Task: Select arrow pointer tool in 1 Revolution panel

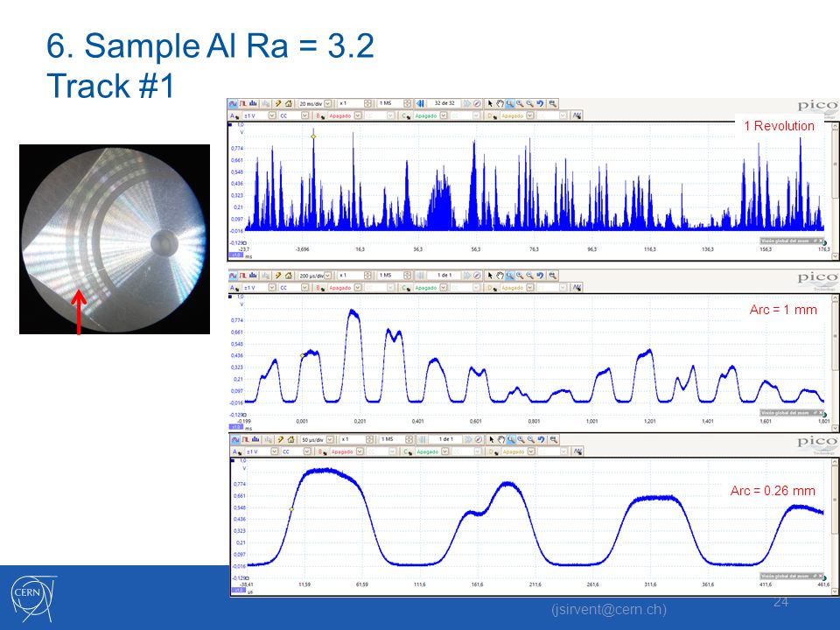Action: [490, 103]
